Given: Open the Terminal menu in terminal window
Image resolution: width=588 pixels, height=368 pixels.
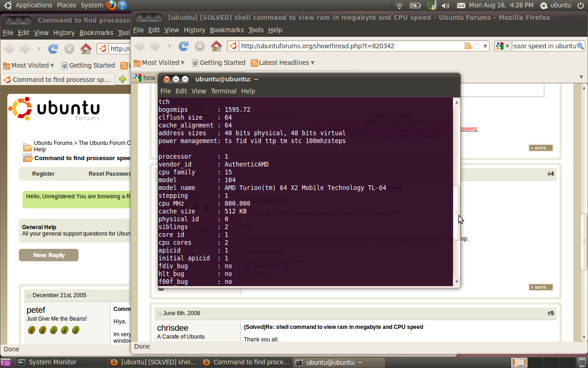Looking at the screenshot, I should click(224, 91).
